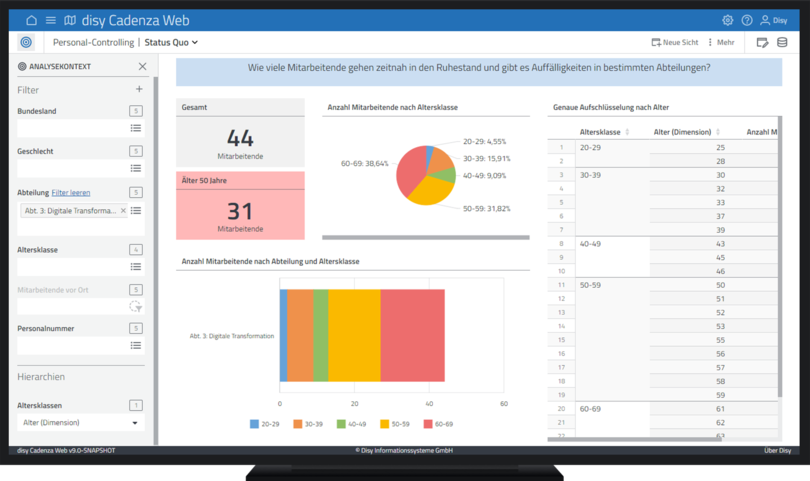Viewport: 810px width, 481px height.
Task: Click Mitarbeitende vor Ort filter icon
Action: coord(135,307)
